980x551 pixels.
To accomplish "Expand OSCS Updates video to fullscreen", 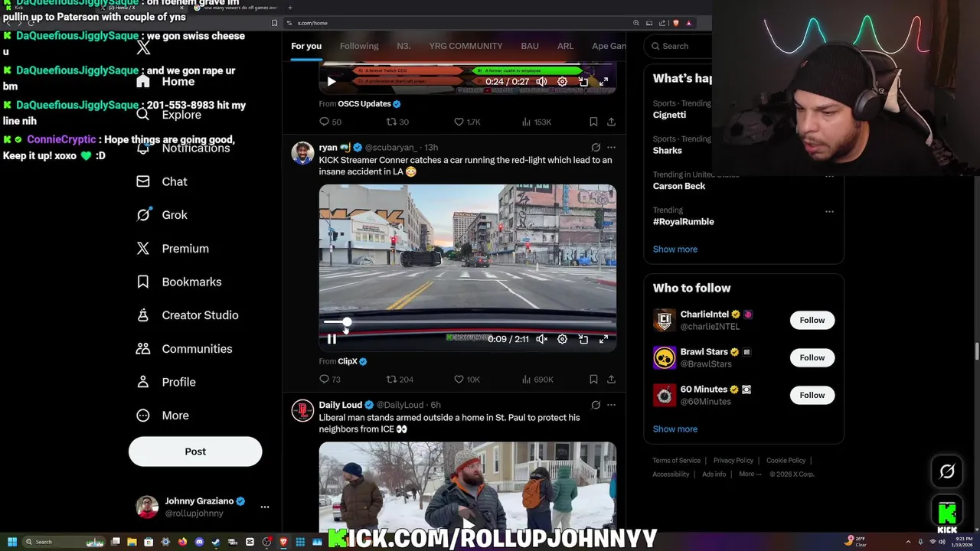I will coord(603,81).
